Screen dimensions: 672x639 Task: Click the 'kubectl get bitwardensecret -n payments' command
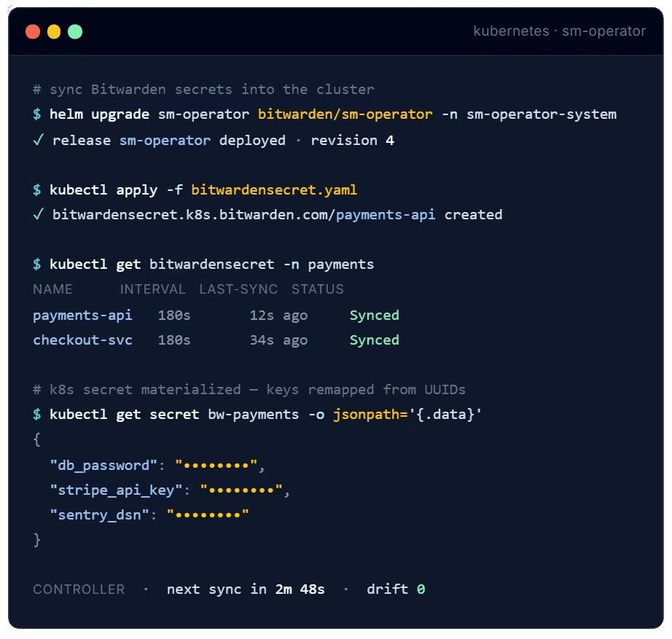pos(211,264)
